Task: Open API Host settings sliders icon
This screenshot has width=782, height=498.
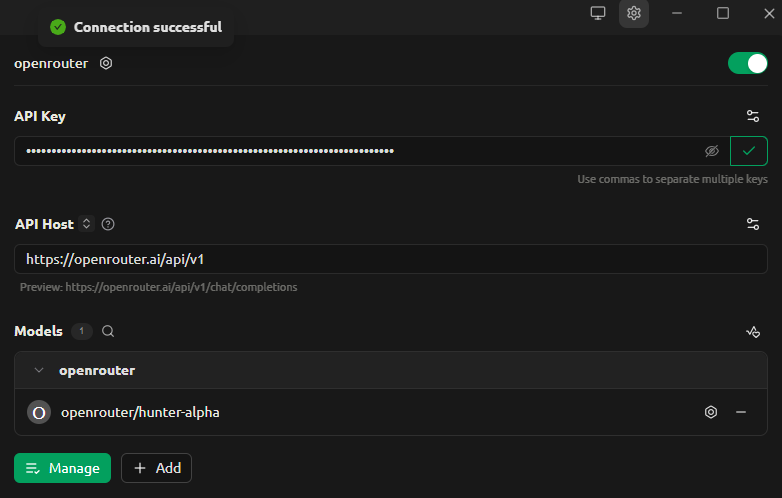Action: [x=753, y=224]
